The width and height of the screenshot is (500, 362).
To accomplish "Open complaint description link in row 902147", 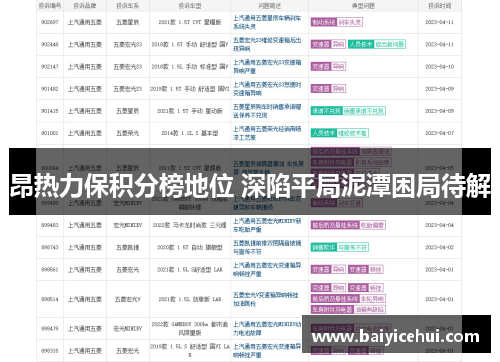I will (267, 66).
